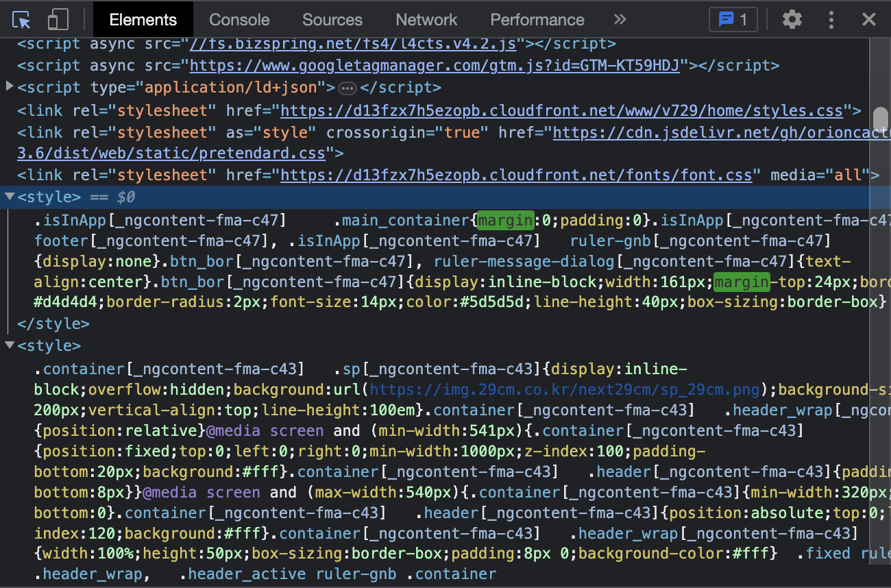Collapse the selected style == $0 node

tap(10, 197)
